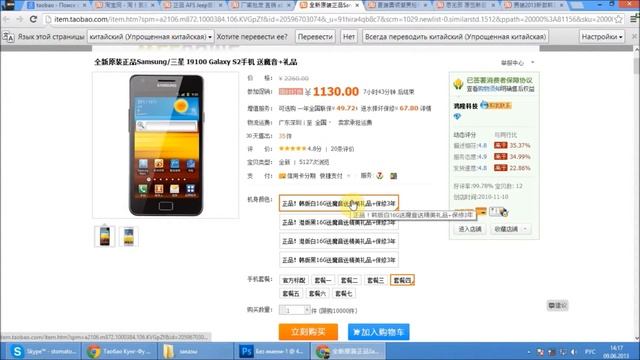Screen dimensions: 640x360
Task: Choose package 套餐七
Action: pos(344,293)
